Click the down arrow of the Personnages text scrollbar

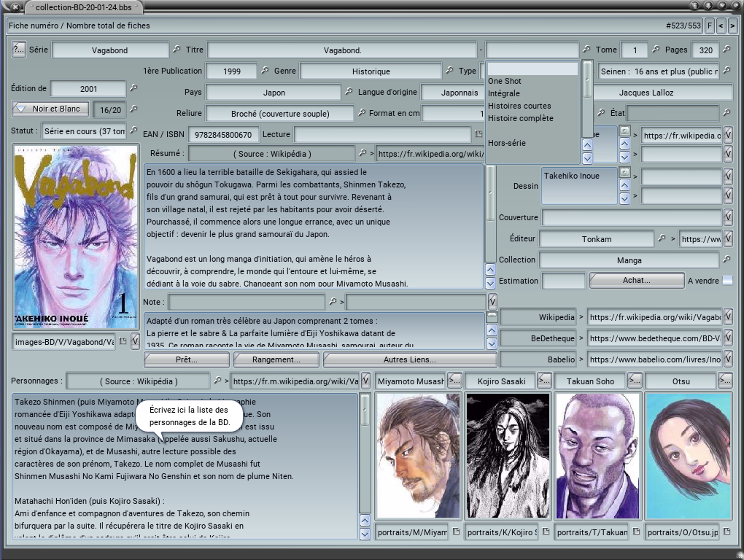pyautogui.click(x=365, y=534)
